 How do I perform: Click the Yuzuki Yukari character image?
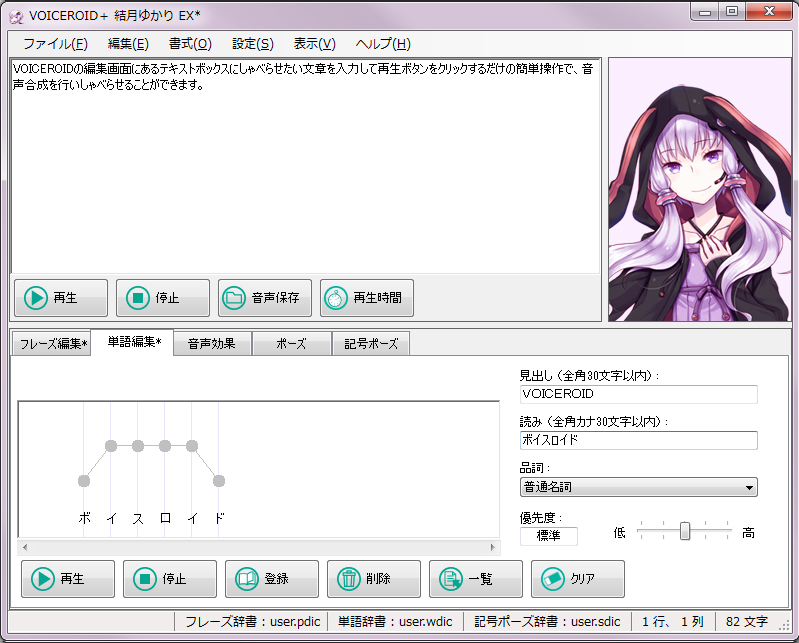pyautogui.click(x=700, y=190)
